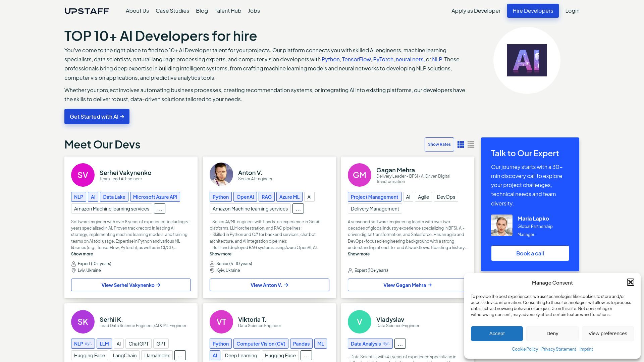Click the Get Started with AI button

coord(97,116)
